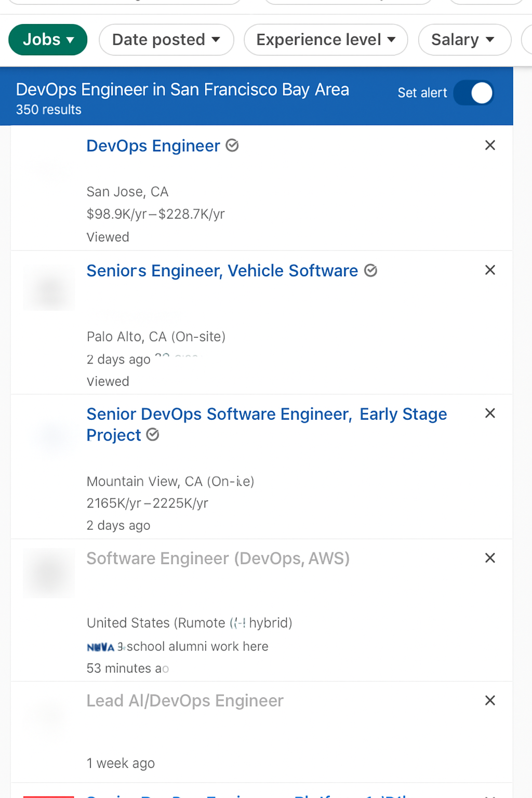
Task: Click the verified icon on Senior DevOps Software Engineer posting
Action: coord(152,435)
